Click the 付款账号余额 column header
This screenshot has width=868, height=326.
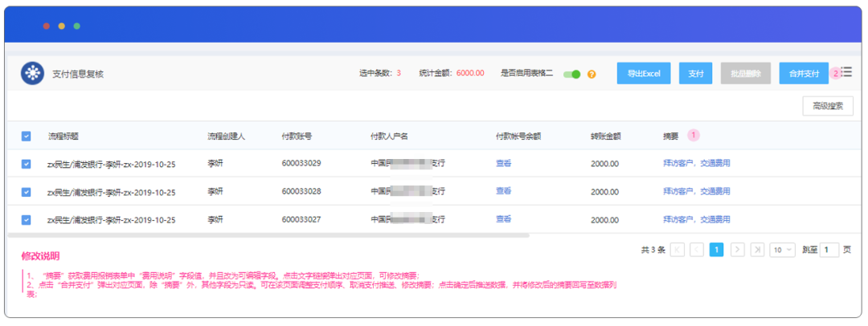pos(518,137)
